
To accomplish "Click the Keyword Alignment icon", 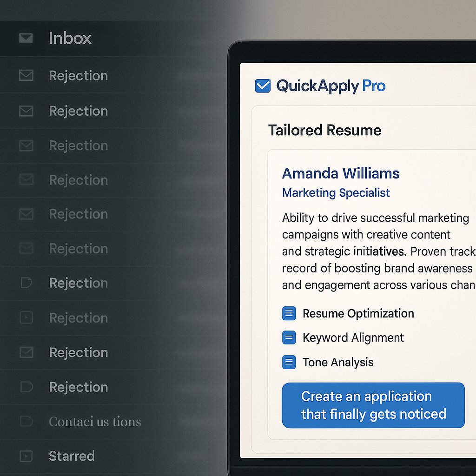I will tap(288, 337).
